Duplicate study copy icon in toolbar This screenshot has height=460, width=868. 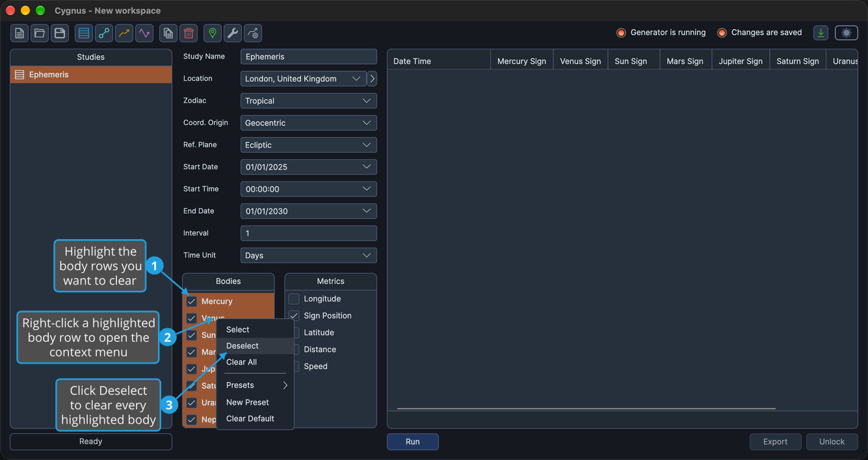pyautogui.click(x=168, y=33)
